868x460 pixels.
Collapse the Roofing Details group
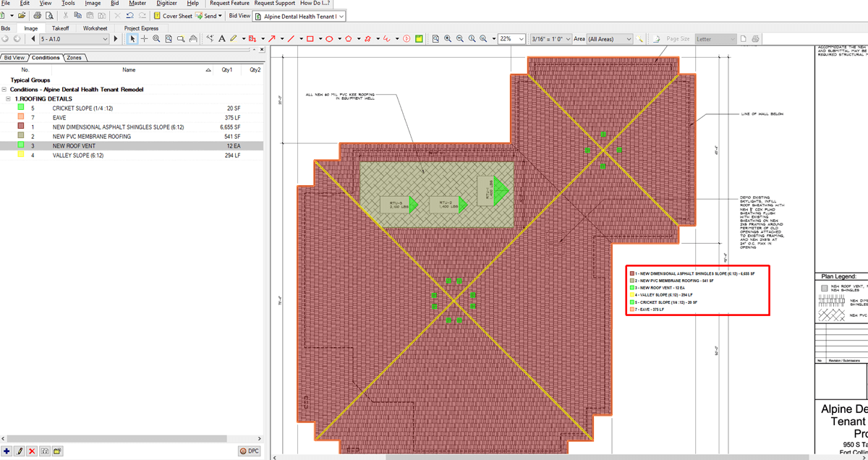8,98
